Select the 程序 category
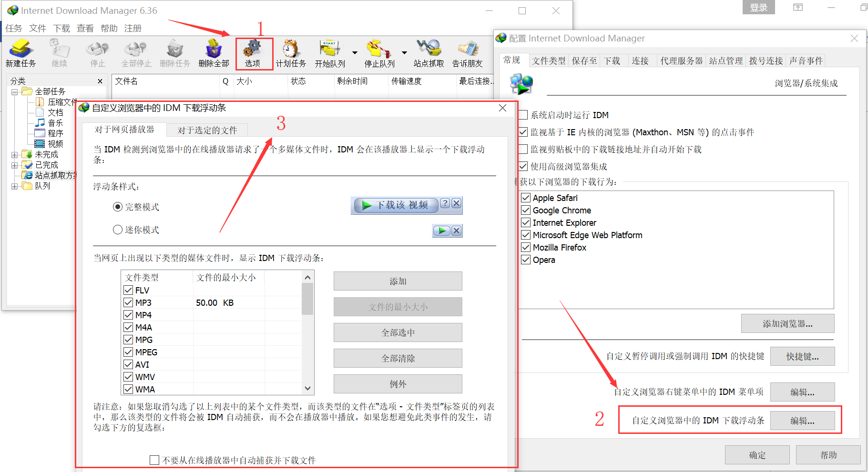868x472 pixels. pyautogui.click(x=50, y=133)
